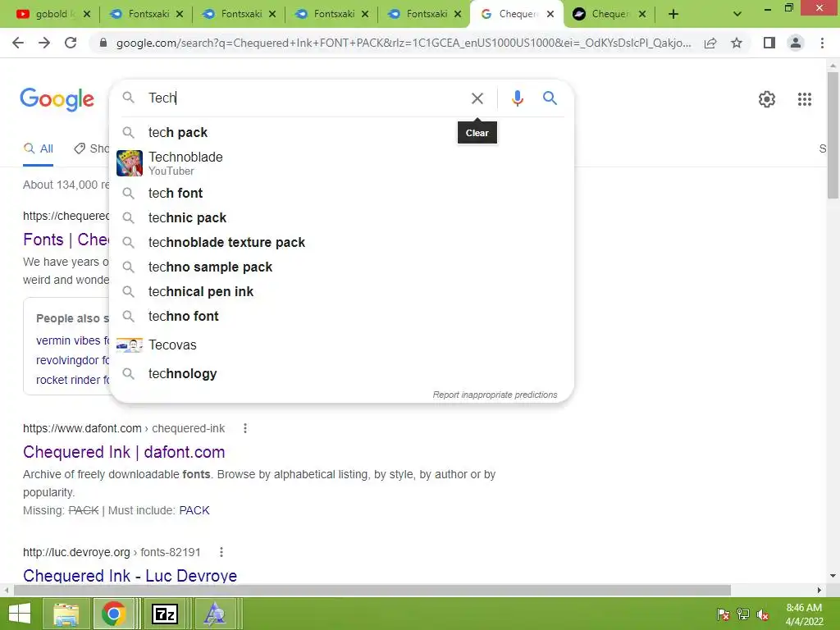The height and width of the screenshot is (630, 840).
Task: Start voice search with microphone icon
Action: [517, 98]
